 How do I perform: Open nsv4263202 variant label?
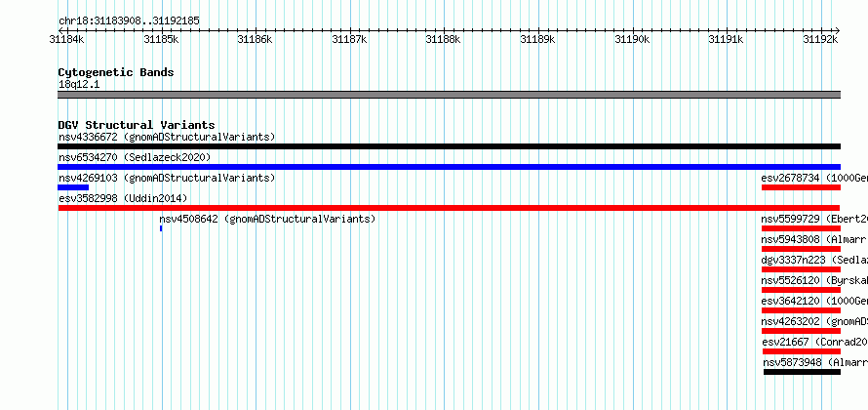coord(814,321)
